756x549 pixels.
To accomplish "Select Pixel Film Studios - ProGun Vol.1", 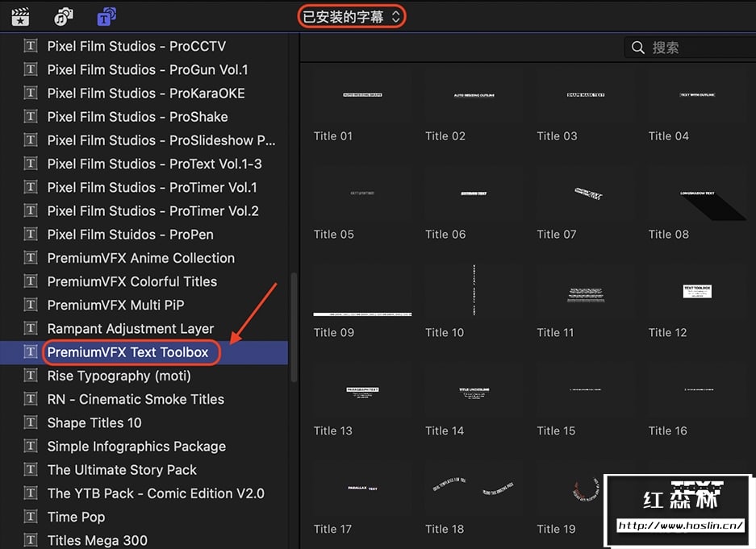I will coord(148,70).
